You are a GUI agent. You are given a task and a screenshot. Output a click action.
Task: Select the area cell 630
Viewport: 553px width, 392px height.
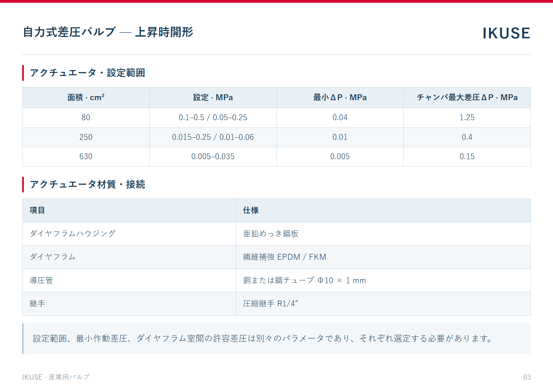click(86, 156)
